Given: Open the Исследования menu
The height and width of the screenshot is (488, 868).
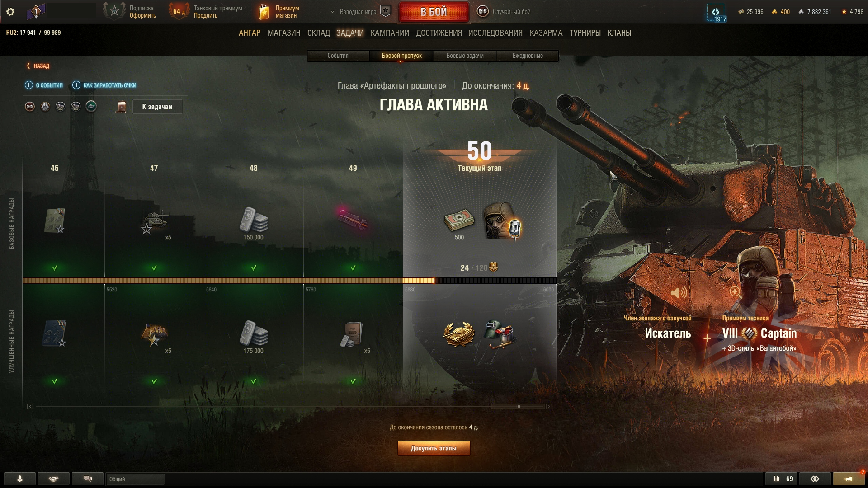Looking at the screenshot, I should tap(495, 33).
